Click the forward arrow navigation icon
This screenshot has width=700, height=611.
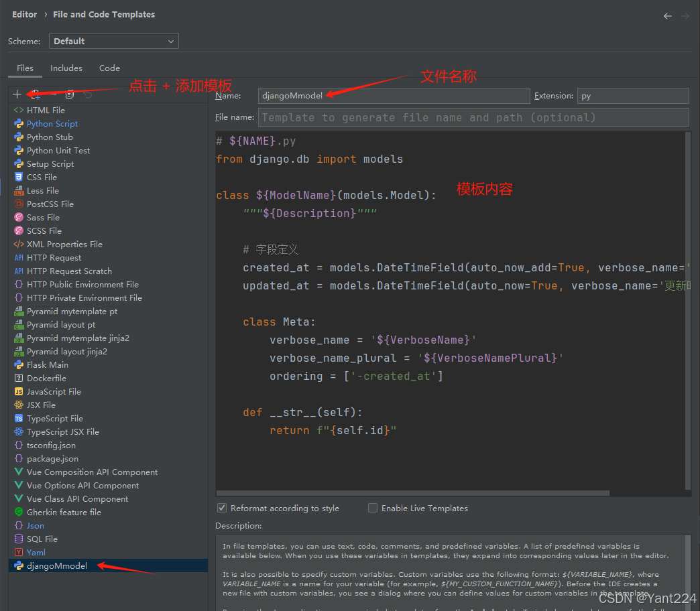coord(685,16)
